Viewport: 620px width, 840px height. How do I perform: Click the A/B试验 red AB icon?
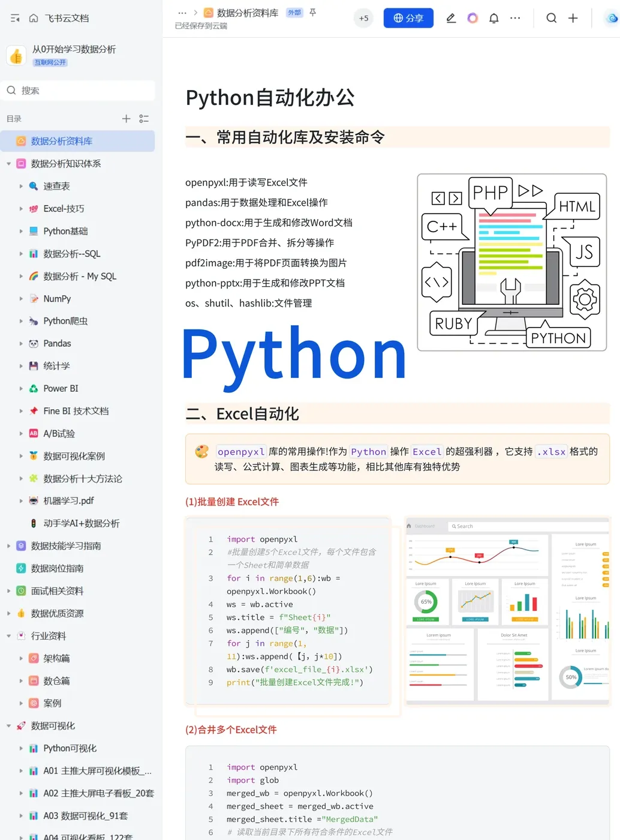(34, 433)
